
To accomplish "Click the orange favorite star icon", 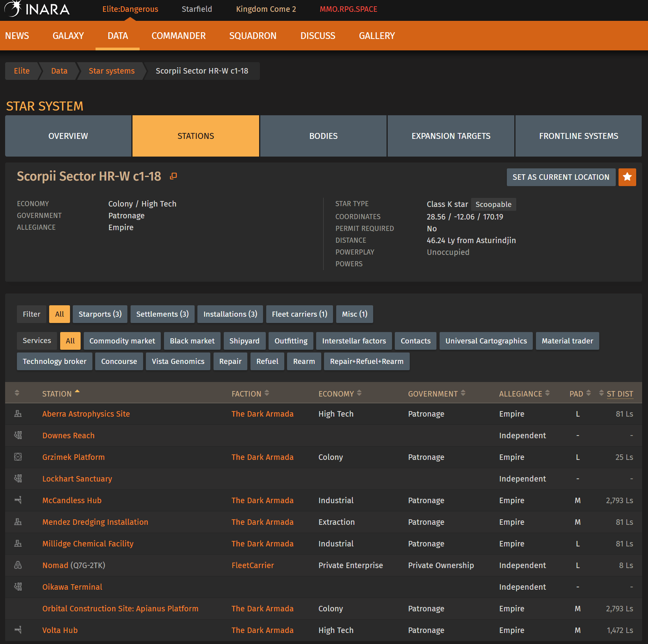I will 627,177.
